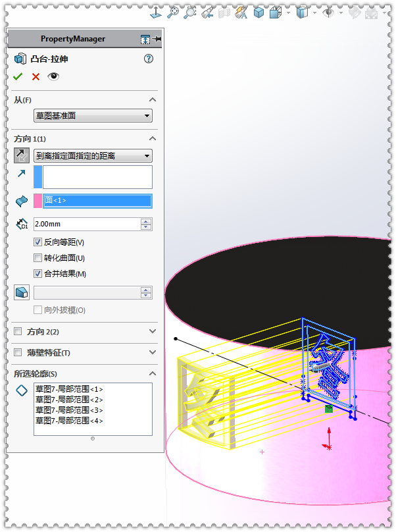The image size is (396, 532).
Task: Click Zoom to Fit magnifier icon
Action: (173, 13)
